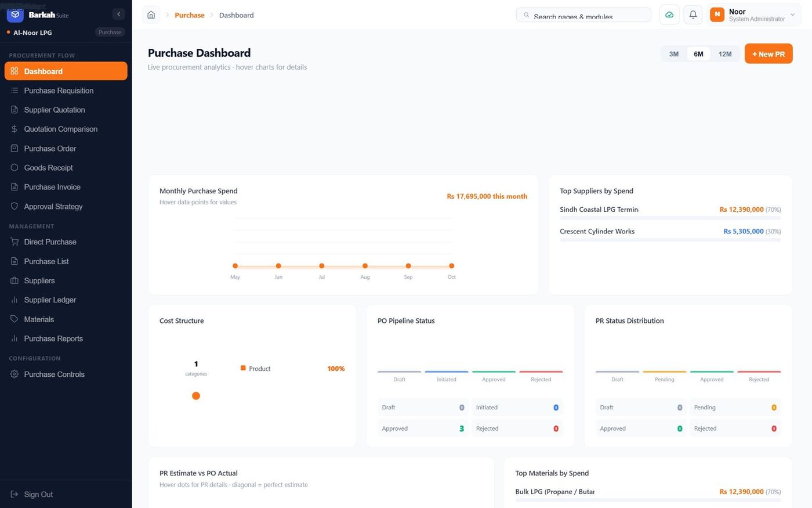Screen dimensions: 812x508
Task: Click the Supplier Ledger chart icon
Action: pyautogui.click(x=14, y=300)
